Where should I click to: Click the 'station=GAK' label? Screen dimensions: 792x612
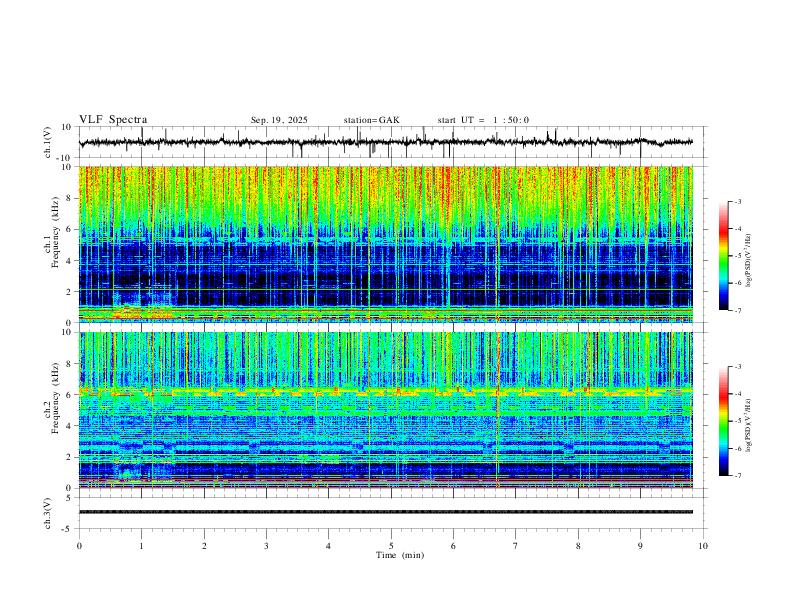coord(371,120)
